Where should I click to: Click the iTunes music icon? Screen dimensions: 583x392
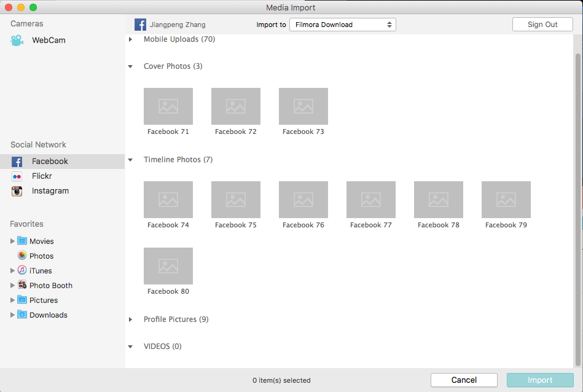tap(22, 270)
